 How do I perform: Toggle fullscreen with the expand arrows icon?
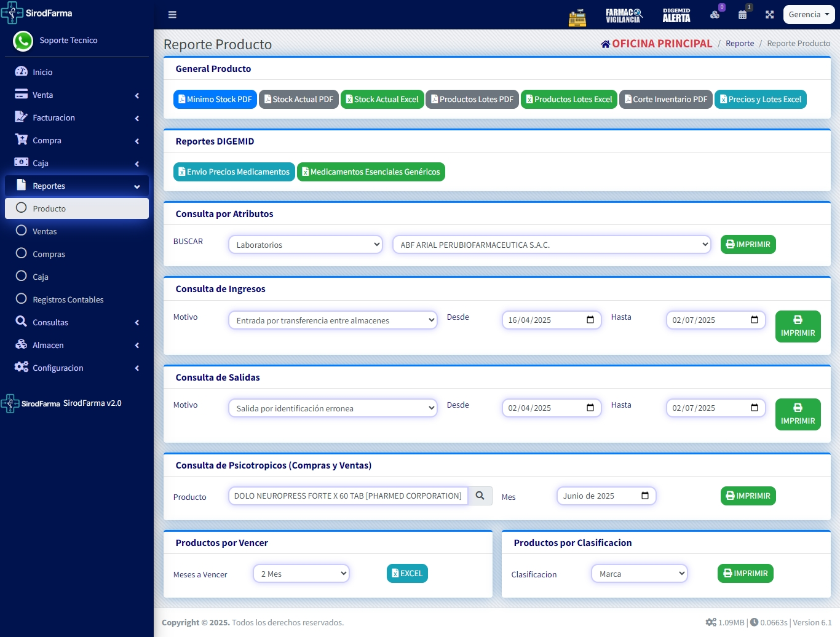(x=769, y=15)
